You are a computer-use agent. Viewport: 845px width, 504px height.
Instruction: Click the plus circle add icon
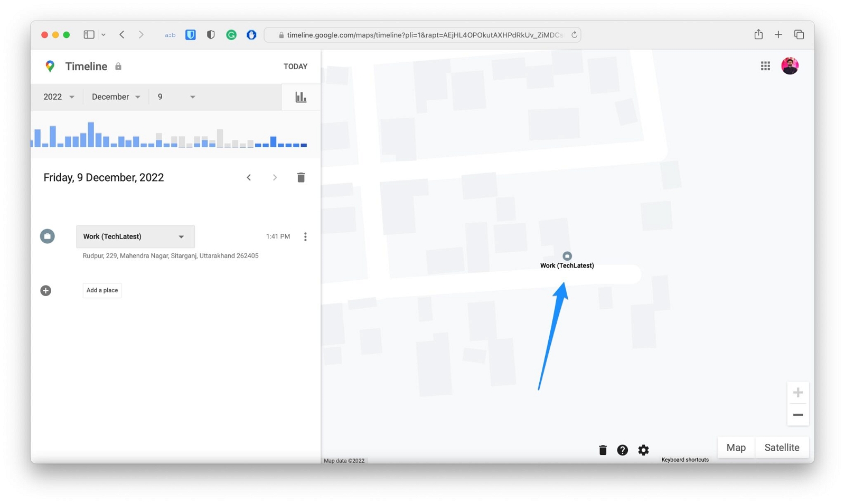(x=46, y=290)
